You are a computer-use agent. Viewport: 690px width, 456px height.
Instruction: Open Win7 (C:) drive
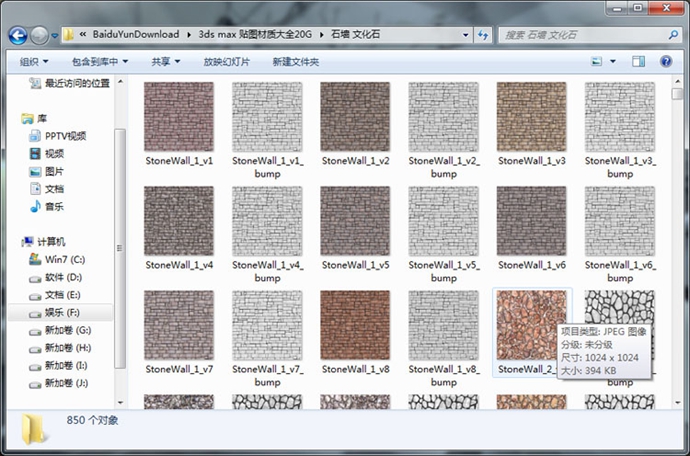(57, 259)
